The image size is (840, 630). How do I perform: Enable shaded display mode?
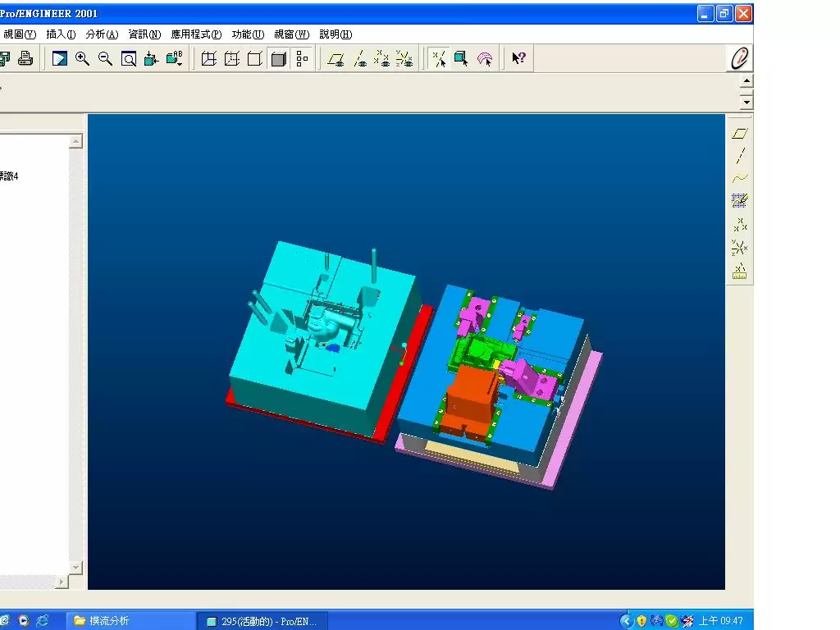(278, 58)
